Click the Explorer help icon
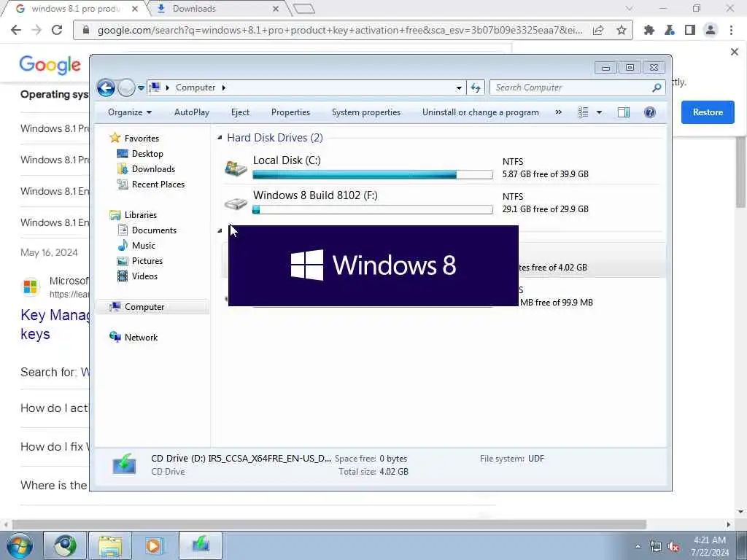 [x=649, y=112]
